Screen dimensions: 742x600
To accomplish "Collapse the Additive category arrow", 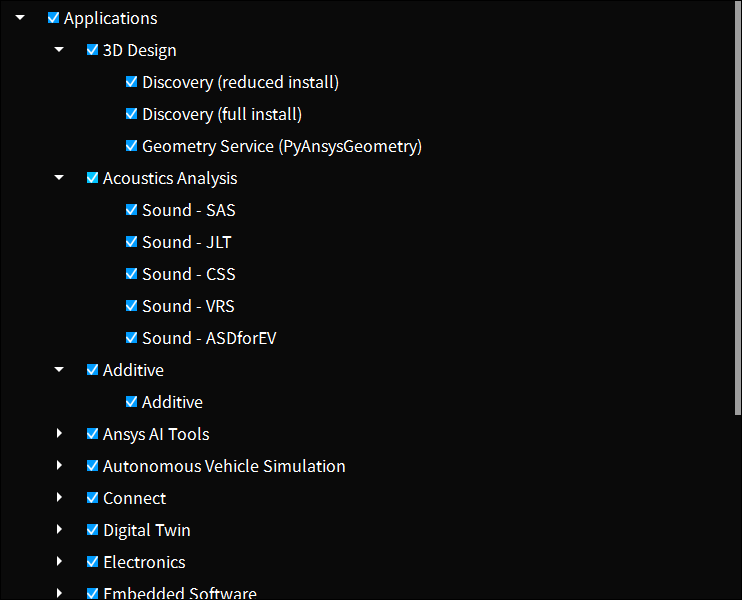I will pyautogui.click(x=60, y=370).
